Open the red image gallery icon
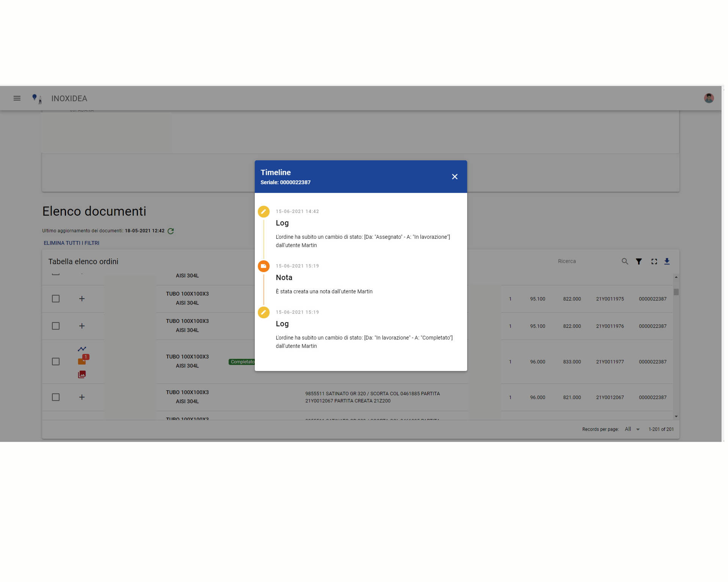728x582 pixels. click(x=82, y=374)
